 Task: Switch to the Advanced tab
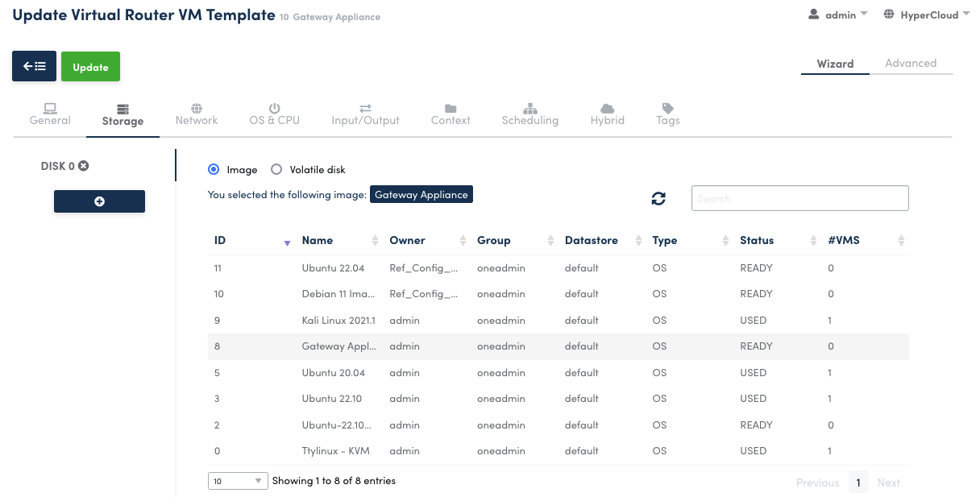pos(910,64)
